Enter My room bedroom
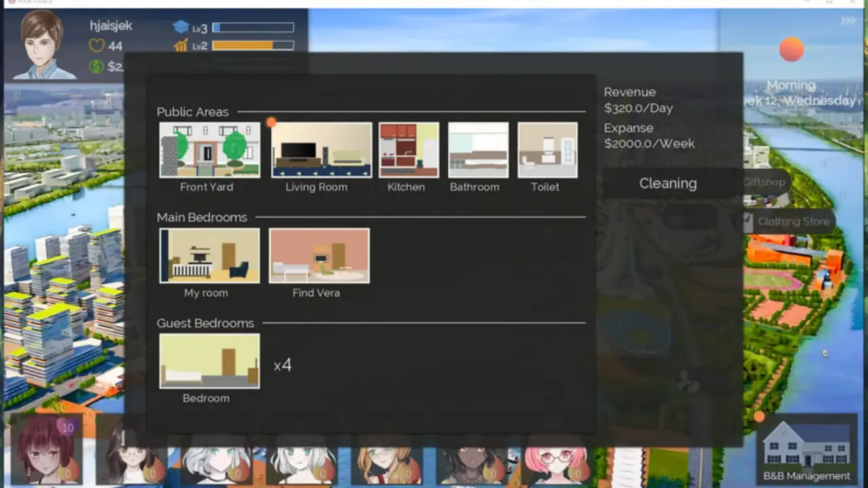This screenshot has height=488, width=868. [210, 256]
